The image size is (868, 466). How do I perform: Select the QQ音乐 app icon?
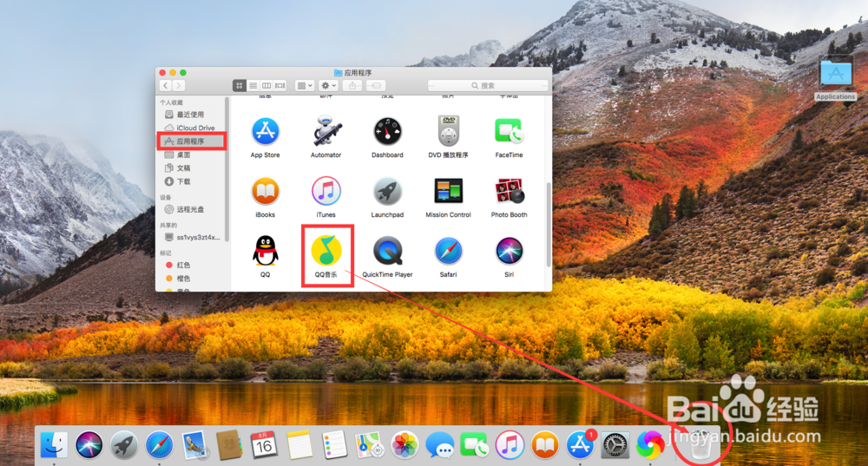tap(326, 251)
